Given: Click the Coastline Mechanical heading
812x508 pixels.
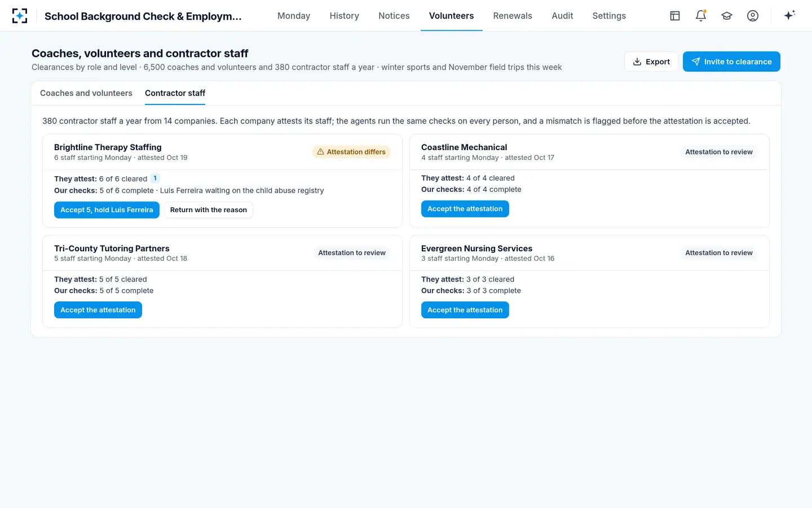Looking at the screenshot, I should click(464, 147).
